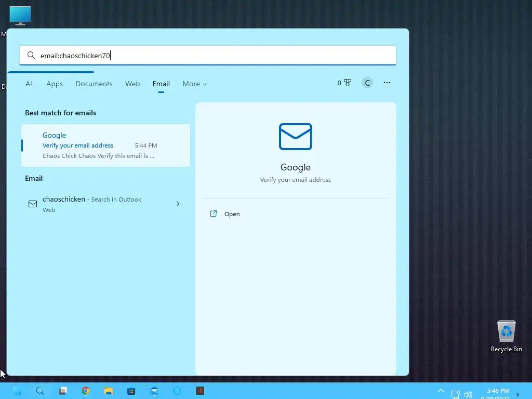Viewport: 532px width, 399px height.
Task: Open the three-dot options menu
Action: (x=387, y=83)
